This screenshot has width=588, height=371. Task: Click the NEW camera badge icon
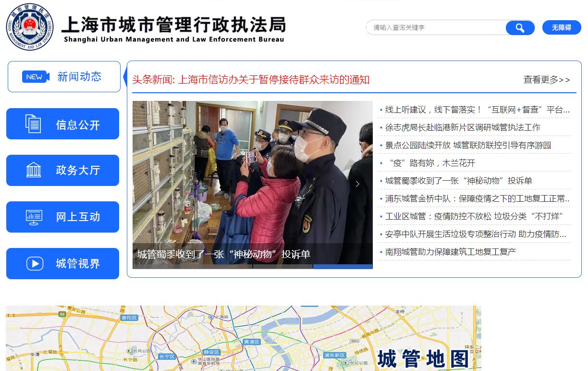(36, 77)
